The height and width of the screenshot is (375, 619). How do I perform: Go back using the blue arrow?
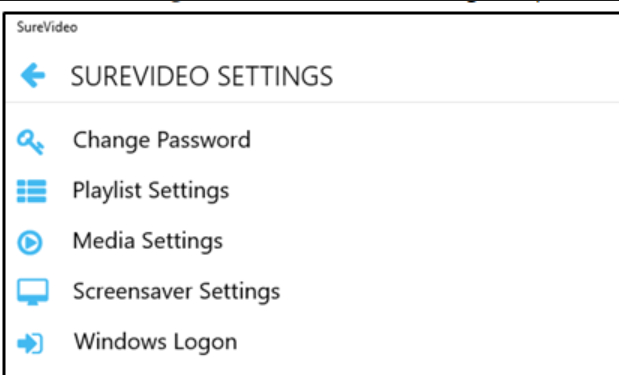tap(33, 75)
